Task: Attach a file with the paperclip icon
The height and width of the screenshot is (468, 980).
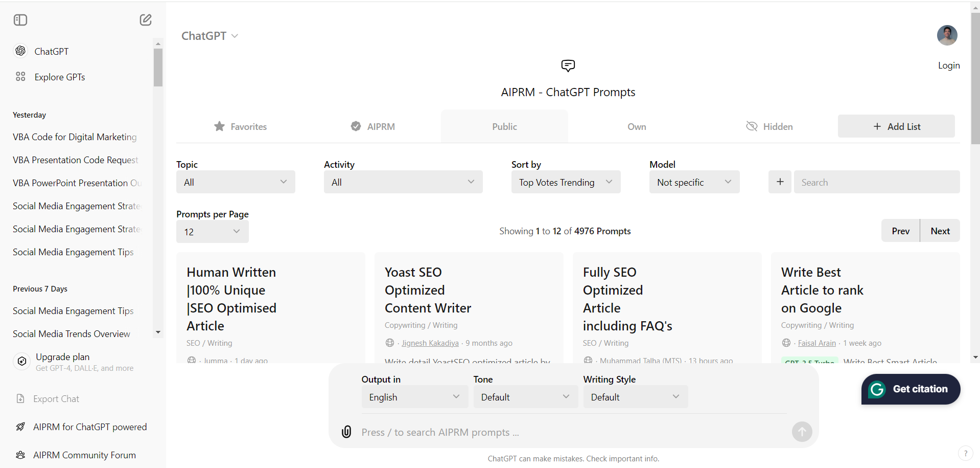Action: click(x=346, y=432)
